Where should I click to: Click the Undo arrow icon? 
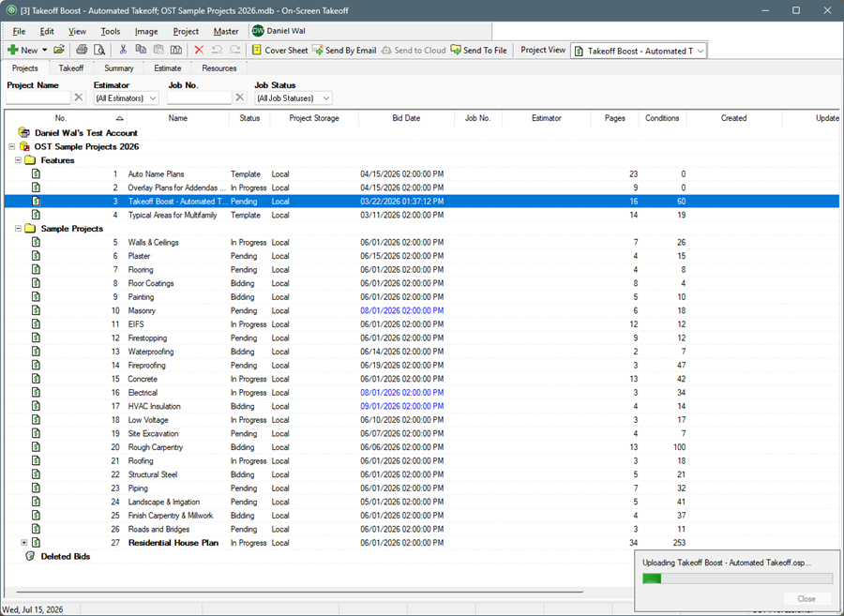click(217, 50)
